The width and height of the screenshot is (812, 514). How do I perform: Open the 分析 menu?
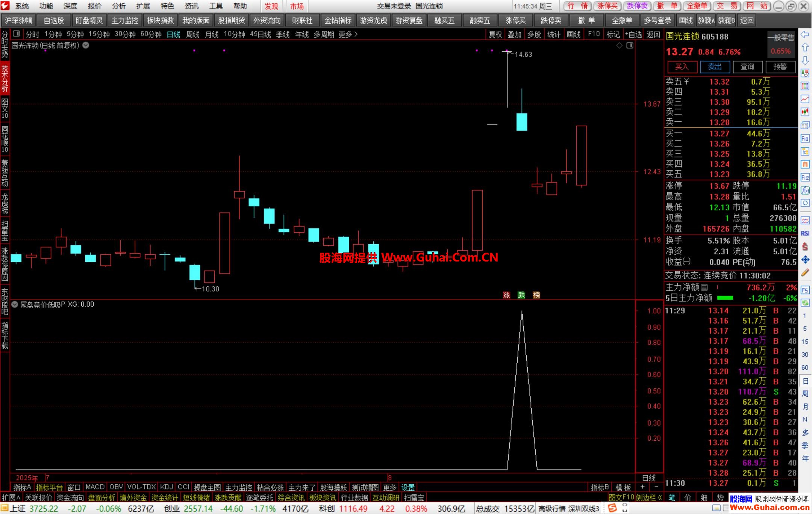(x=119, y=6)
